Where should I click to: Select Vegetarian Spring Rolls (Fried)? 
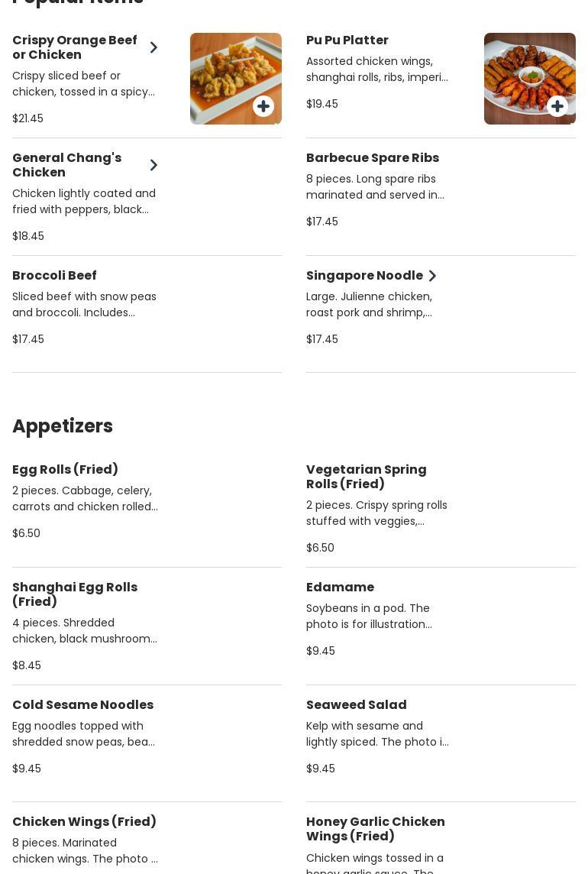367,477
